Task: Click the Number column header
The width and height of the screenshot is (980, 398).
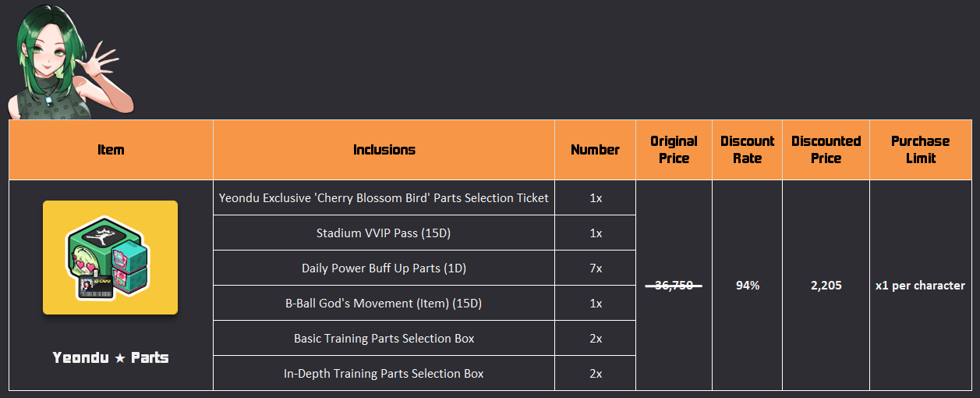Action: pos(595,150)
